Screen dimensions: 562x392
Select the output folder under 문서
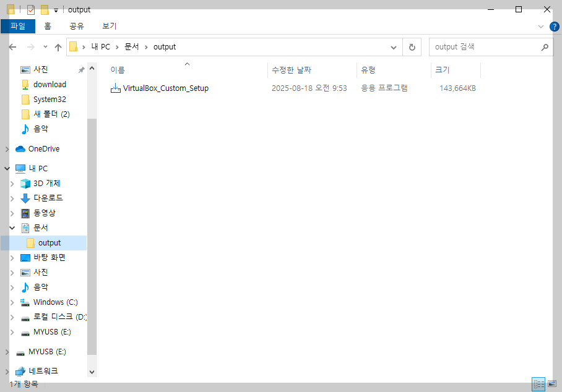coord(50,243)
